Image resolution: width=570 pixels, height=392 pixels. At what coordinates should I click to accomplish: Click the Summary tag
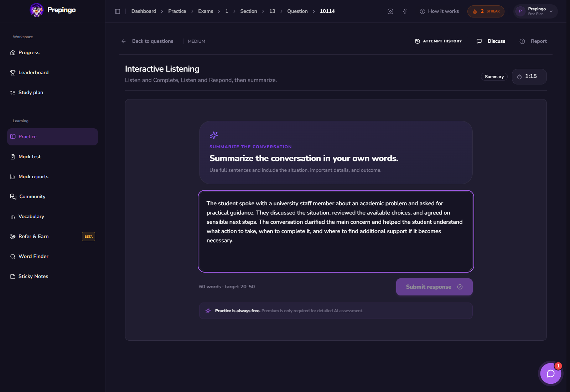point(494,77)
